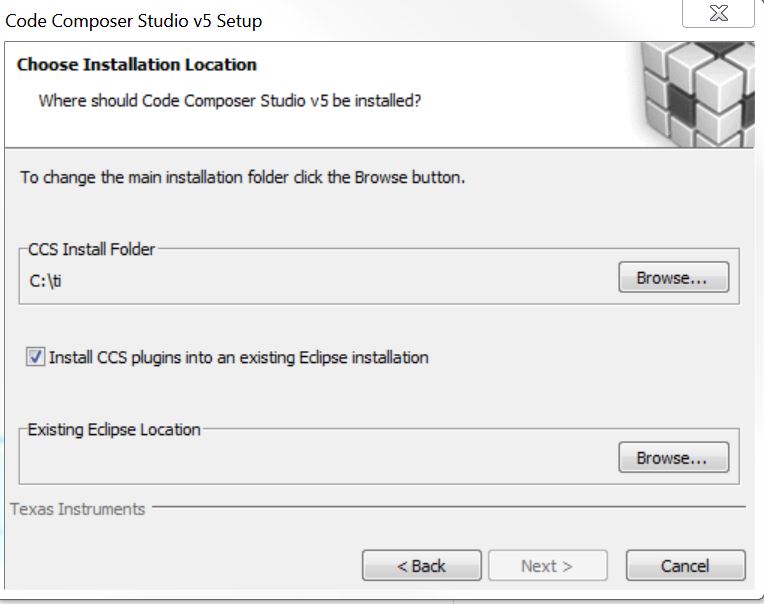Image resolution: width=764 pixels, height=604 pixels.
Task: Click the empty Existing Eclipse Location path area
Action: pyautogui.click(x=300, y=459)
